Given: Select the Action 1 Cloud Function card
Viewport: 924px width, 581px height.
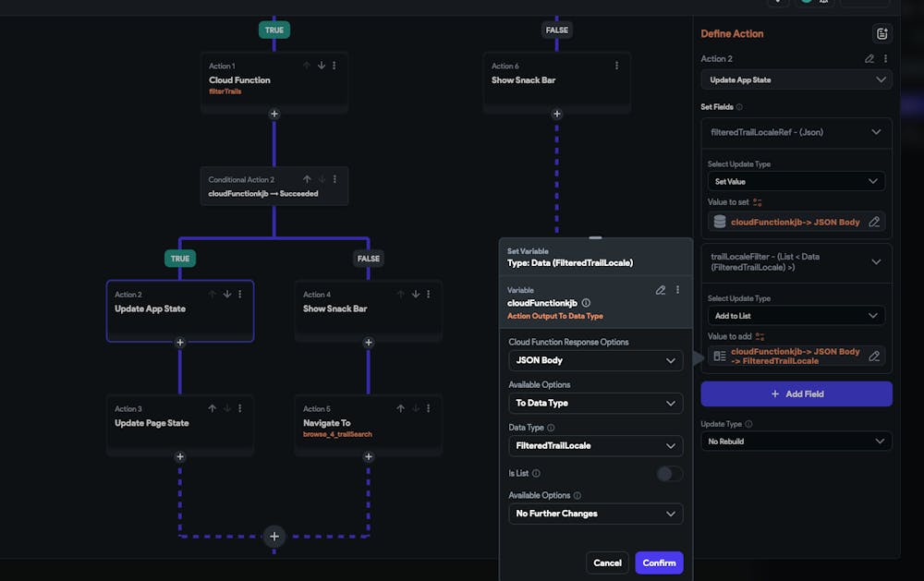Looking at the screenshot, I should coord(274,80).
